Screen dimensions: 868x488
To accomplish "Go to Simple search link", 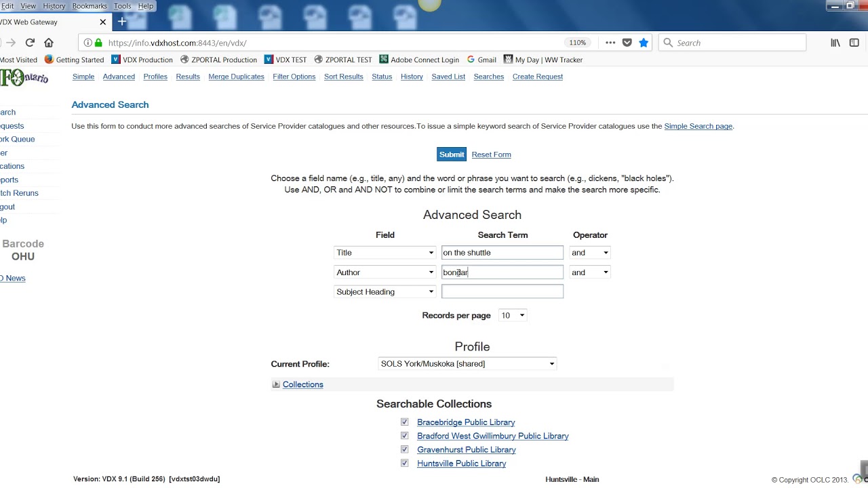I will 83,77.
